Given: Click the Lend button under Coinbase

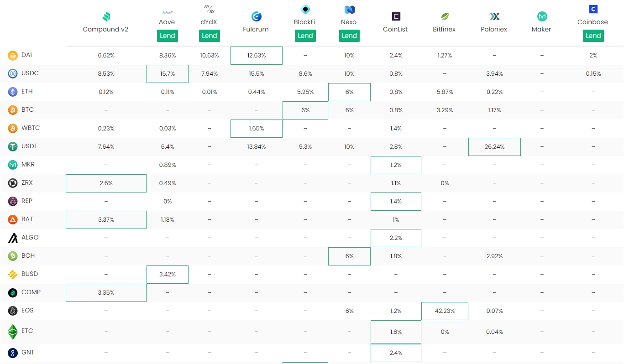Looking at the screenshot, I should pyautogui.click(x=593, y=36).
